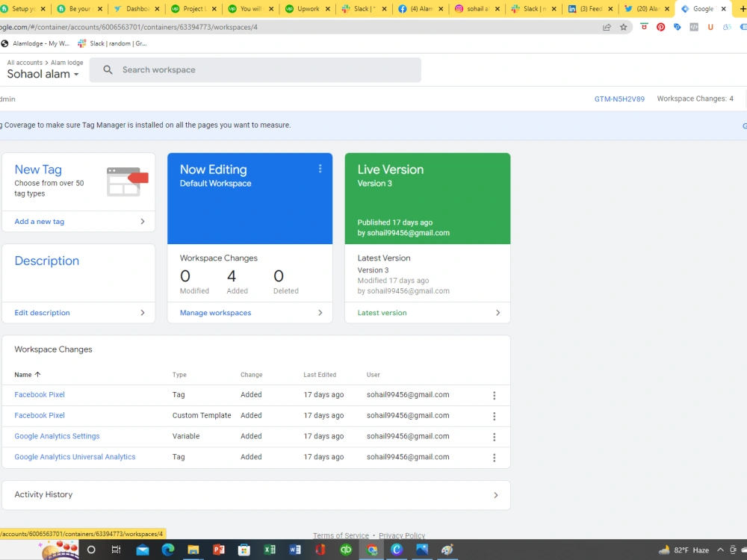Open the Pinterest browser extension
Viewport: 747px width, 560px height.
pyautogui.click(x=660, y=27)
